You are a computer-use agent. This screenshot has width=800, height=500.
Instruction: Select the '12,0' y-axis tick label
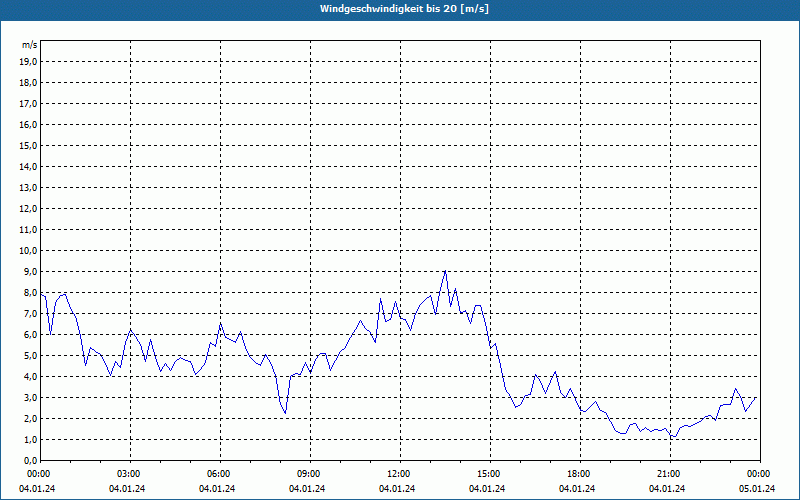tap(28, 209)
